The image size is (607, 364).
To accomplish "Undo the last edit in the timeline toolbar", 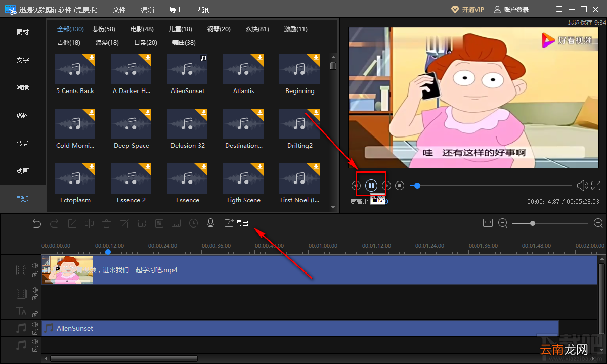I will pyautogui.click(x=37, y=223).
